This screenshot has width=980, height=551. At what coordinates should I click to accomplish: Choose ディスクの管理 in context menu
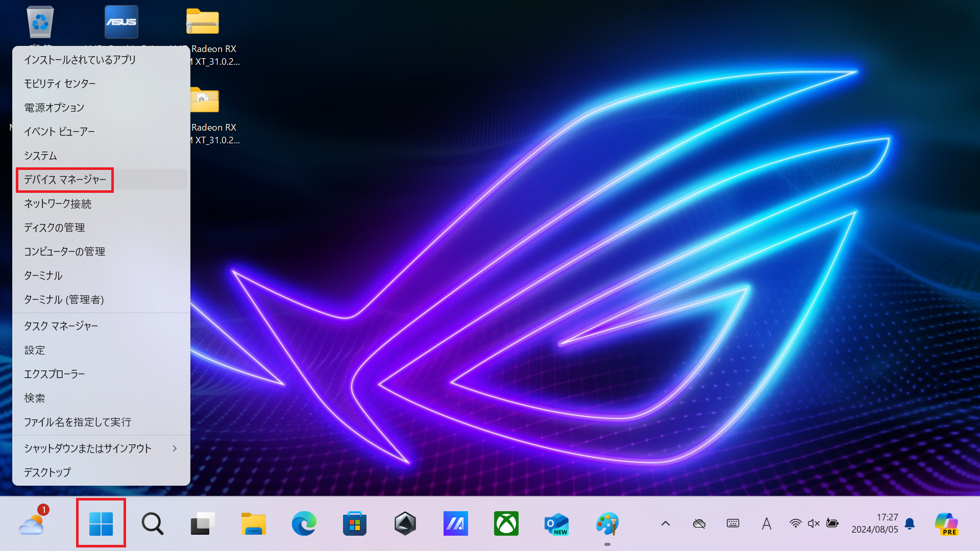(55, 228)
